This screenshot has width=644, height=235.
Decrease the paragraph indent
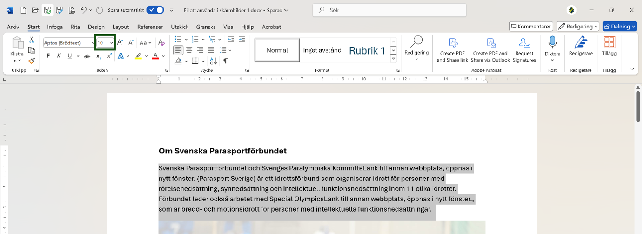(231, 39)
